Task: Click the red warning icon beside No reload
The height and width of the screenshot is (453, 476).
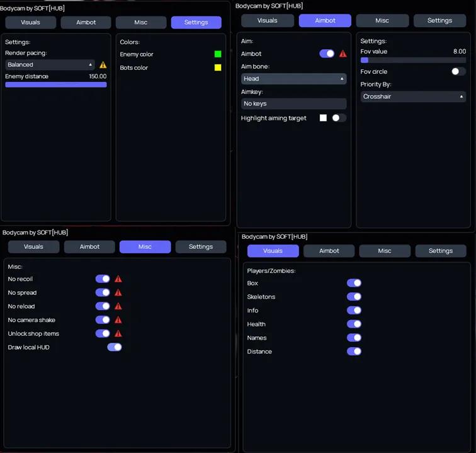Action: point(118,306)
